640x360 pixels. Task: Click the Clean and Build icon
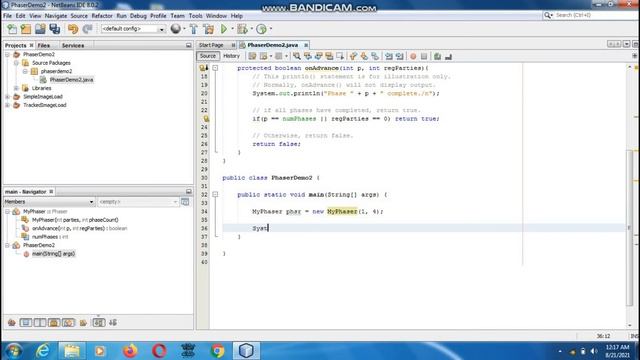click(209, 29)
